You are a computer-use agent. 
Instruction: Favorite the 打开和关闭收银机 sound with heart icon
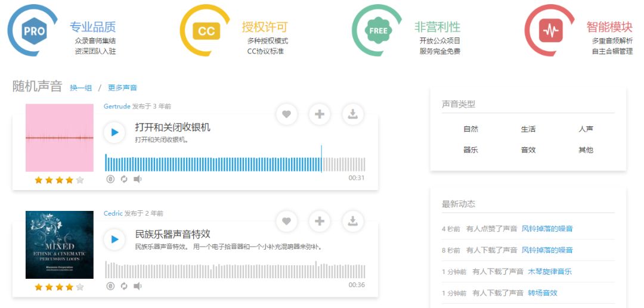point(286,114)
